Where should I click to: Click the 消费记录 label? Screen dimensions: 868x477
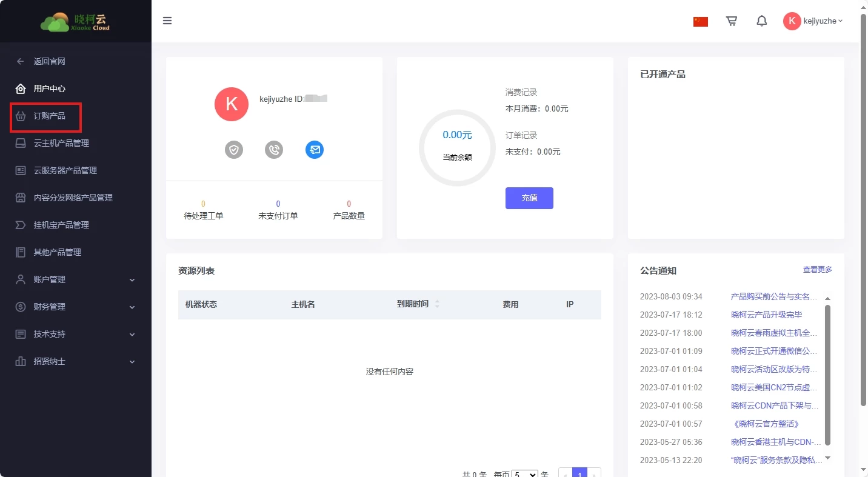[x=521, y=92]
